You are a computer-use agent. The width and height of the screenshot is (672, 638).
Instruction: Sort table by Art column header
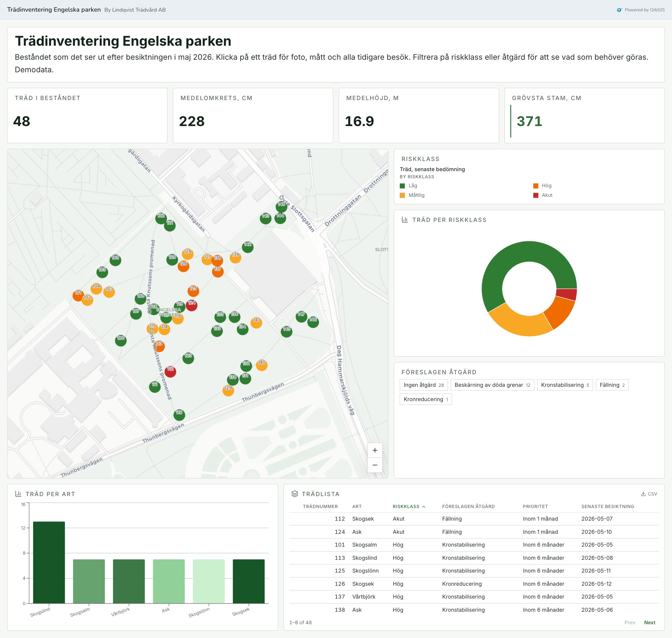[357, 506]
